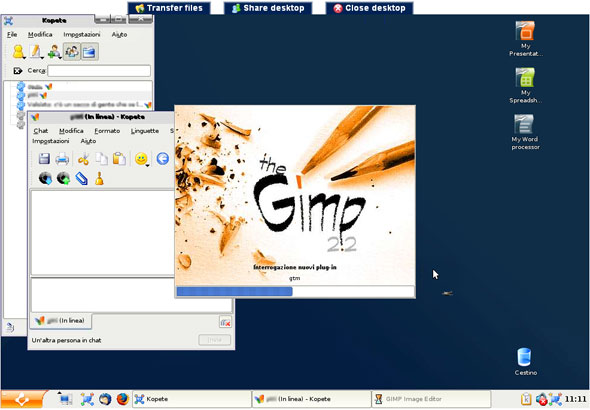The image size is (590, 410).
Task: Toggle show offline users in Kopete toolbar
Action: [71, 52]
